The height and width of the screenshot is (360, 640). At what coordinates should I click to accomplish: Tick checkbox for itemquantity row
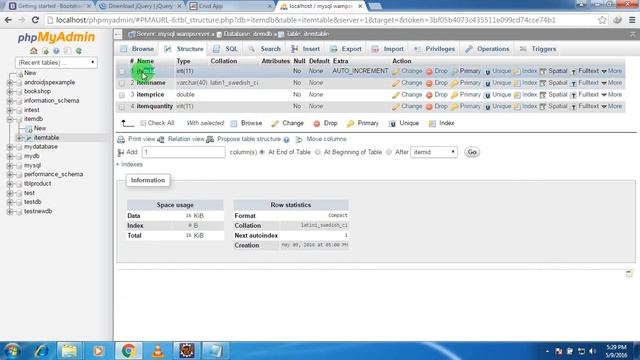(x=122, y=107)
